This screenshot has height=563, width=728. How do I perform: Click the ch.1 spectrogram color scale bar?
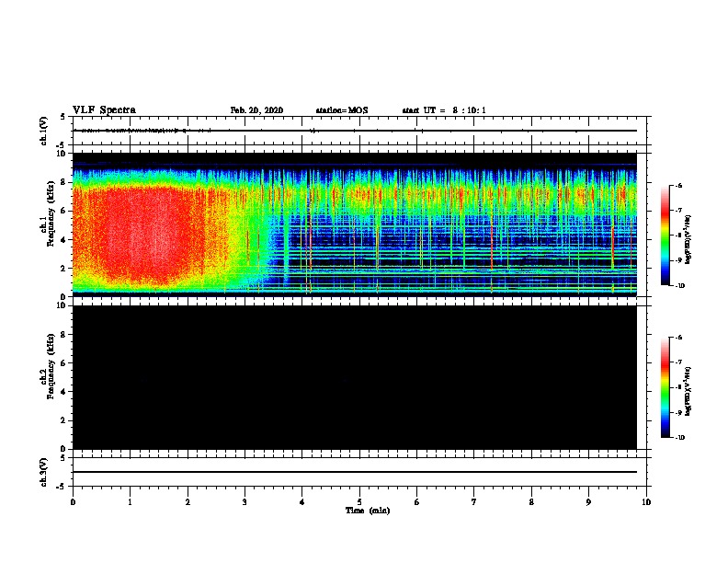click(x=665, y=236)
